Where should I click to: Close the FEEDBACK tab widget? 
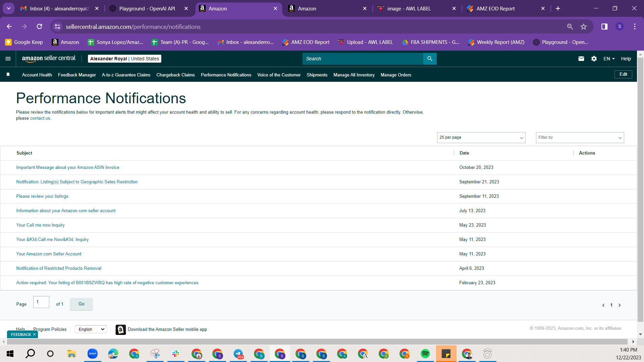point(34,335)
